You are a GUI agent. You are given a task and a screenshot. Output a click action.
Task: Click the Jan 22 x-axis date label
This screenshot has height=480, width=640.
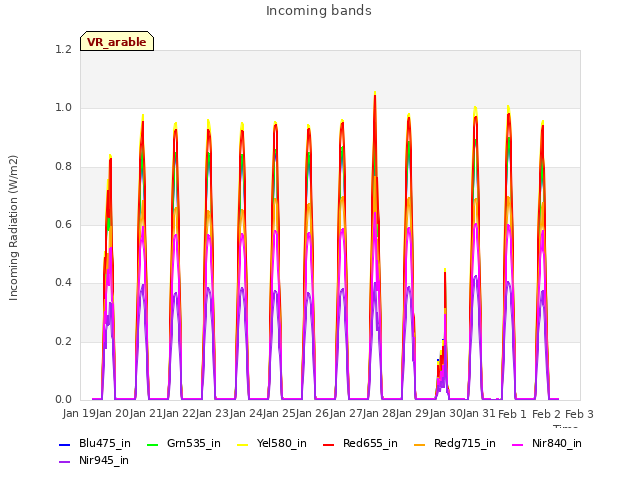coord(179,413)
